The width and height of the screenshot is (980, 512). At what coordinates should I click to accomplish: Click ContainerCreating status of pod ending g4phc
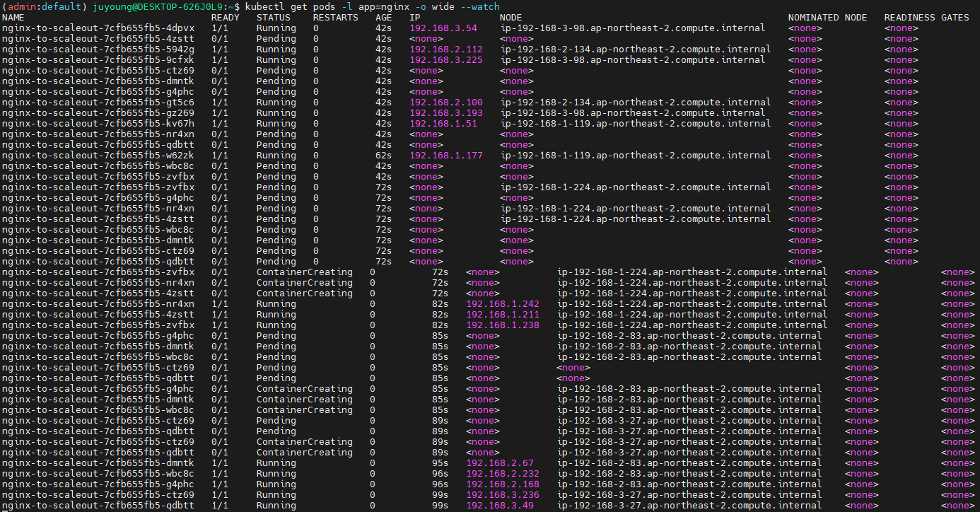point(305,389)
